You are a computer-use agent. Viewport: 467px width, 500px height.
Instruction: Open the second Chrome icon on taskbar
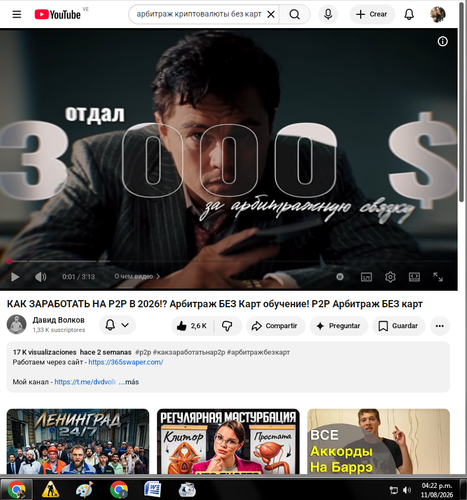pyautogui.click(x=119, y=490)
